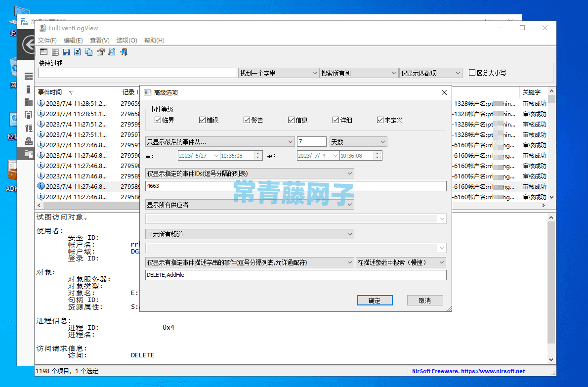Disable the 警告 event level checkbox
The width and height of the screenshot is (588, 387).
(x=246, y=119)
